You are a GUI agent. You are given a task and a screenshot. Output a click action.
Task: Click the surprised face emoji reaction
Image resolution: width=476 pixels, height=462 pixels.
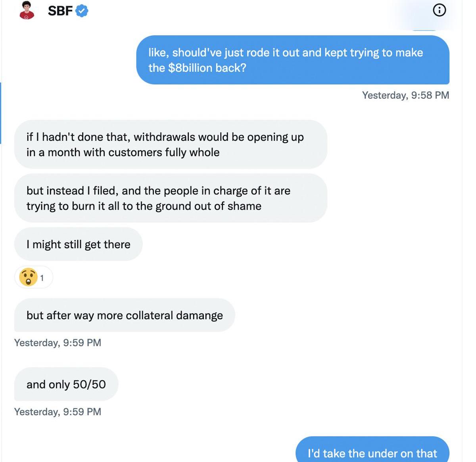[x=29, y=277]
